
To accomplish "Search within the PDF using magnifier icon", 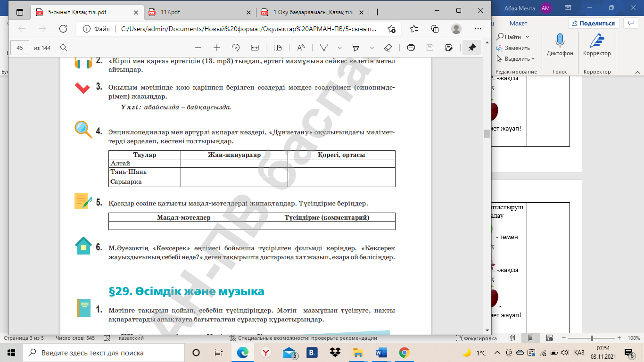I will point(63,48).
